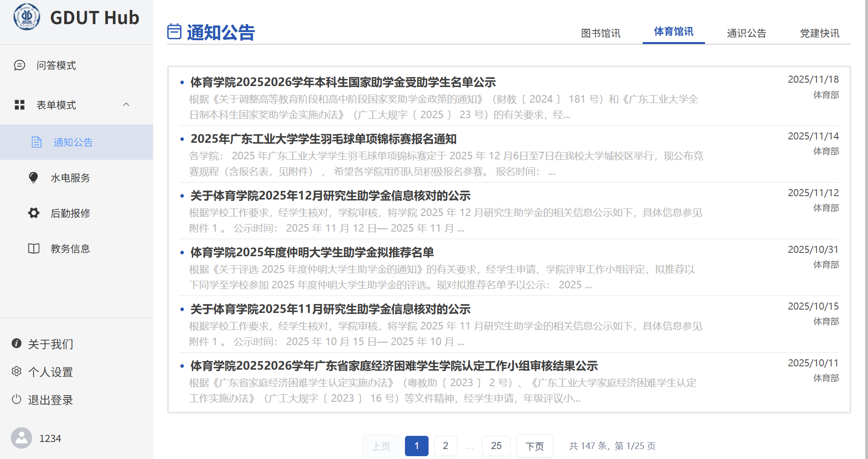Go to page 2 of notices
The width and height of the screenshot is (868, 459).
445,446
